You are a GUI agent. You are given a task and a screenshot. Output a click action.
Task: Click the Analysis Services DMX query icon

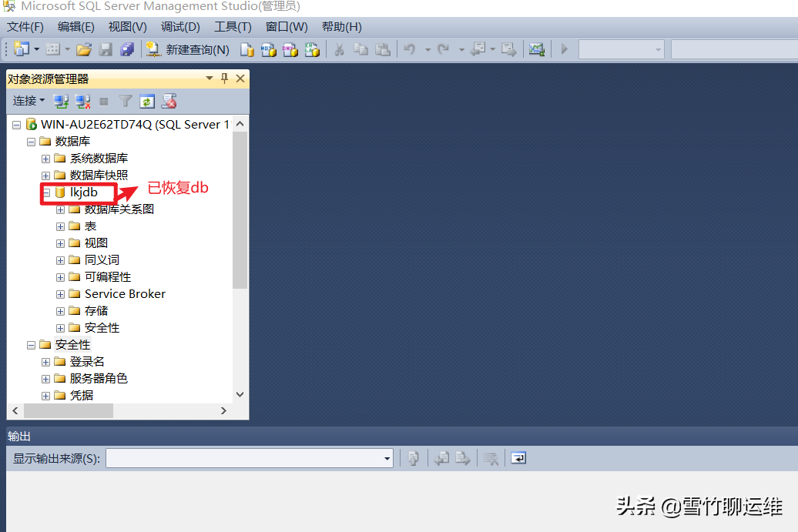290,49
